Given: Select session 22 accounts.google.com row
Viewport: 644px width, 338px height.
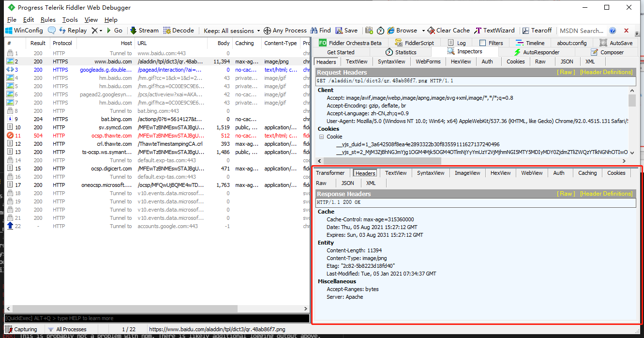Looking at the screenshot, I should (x=157, y=226).
